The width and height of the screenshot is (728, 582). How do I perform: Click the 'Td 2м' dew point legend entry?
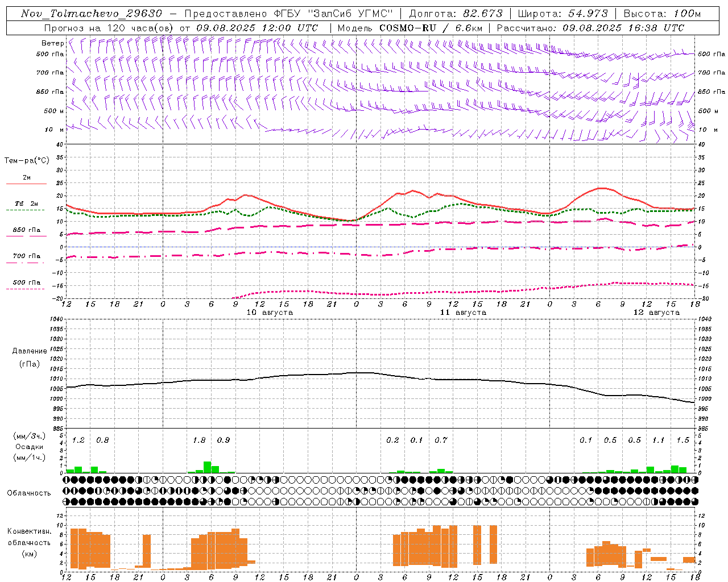(27, 203)
